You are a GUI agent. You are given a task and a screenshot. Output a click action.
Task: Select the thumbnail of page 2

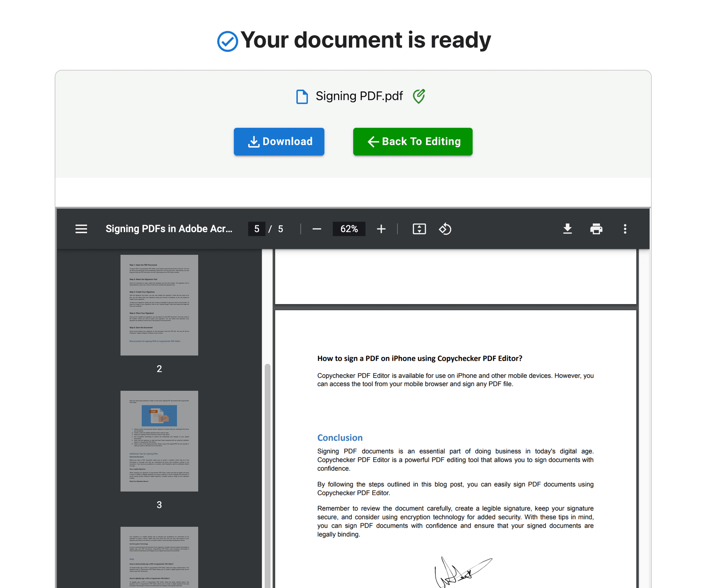click(159, 305)
